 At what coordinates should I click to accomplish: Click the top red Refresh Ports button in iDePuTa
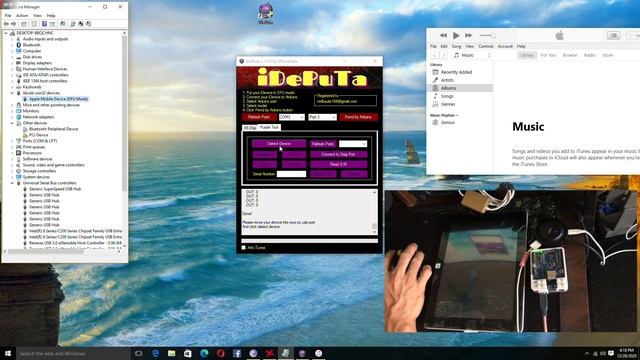(x=259, y=117)
